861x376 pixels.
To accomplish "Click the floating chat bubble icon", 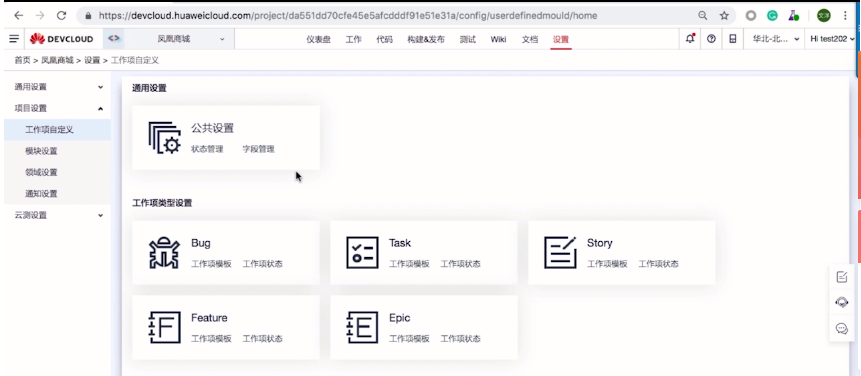I will [842, 328].
